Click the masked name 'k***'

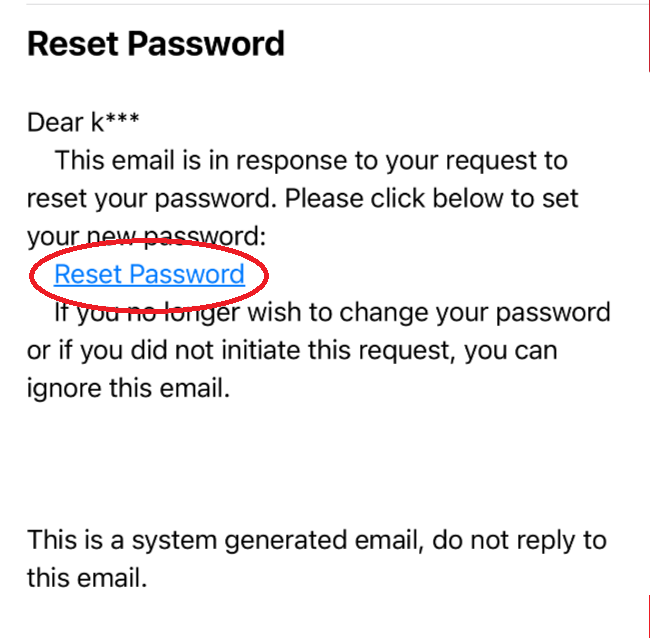click(115, 122)
